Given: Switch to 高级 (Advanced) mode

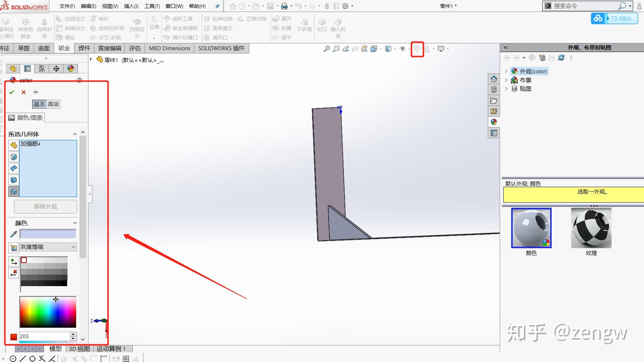Looking at the screenshot, I should click(x=53, y=104).
